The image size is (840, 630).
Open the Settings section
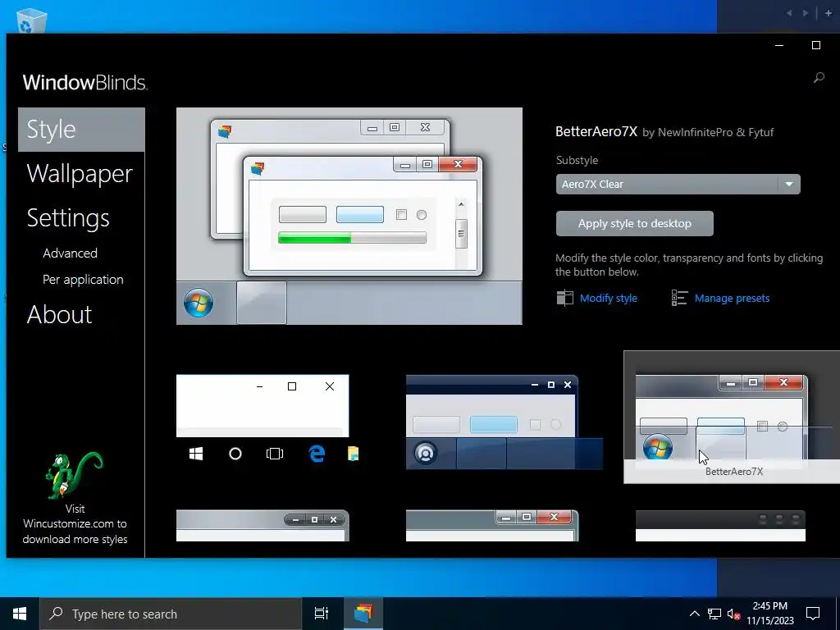pyautogui.click(x=68, y=218)
